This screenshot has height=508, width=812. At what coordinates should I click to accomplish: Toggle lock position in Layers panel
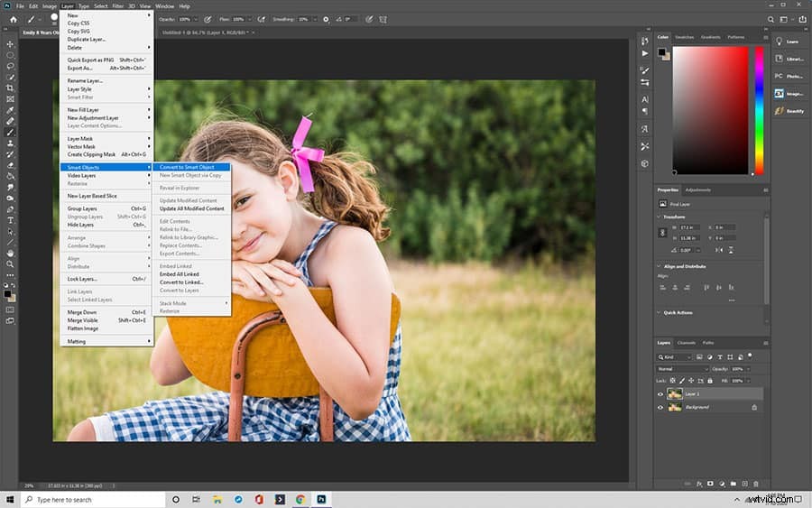pyautogui.click(x=691, y=381)
